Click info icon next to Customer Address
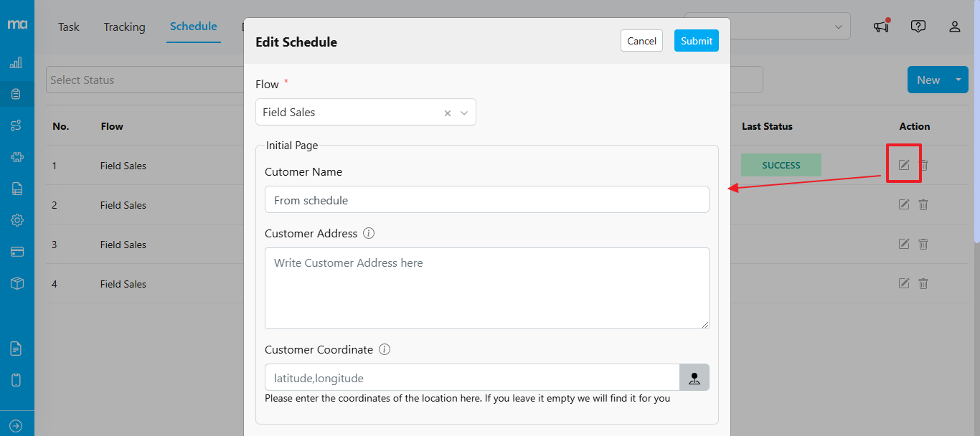This screenshot has height=436, width=980. pyautogui.click(x=369, y=233)
